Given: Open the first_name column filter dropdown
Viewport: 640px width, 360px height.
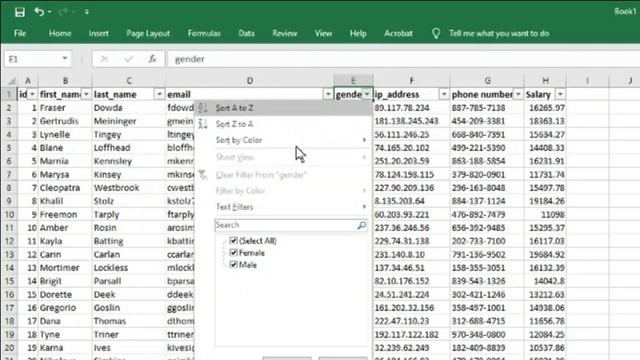Looking at the screenshot, I should click(86, 94).
